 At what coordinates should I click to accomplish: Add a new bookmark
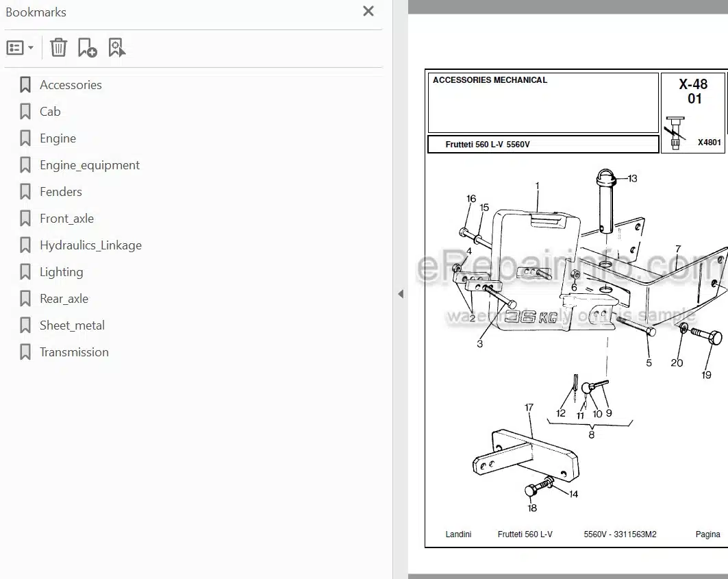click(x=87, y=48)
